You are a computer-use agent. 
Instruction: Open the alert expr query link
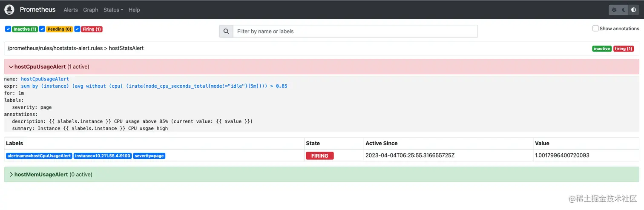coord(154,86)
